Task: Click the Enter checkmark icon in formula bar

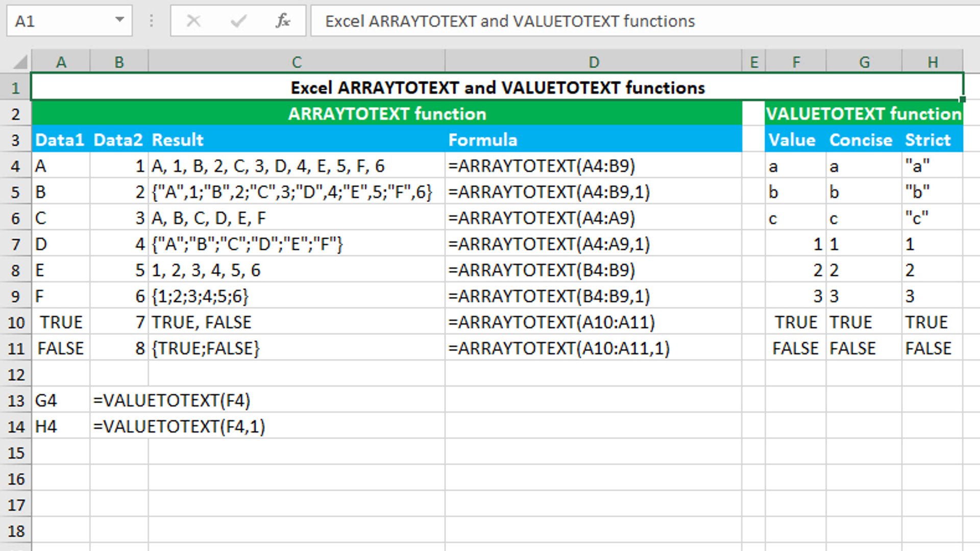Action: (238, 21)
